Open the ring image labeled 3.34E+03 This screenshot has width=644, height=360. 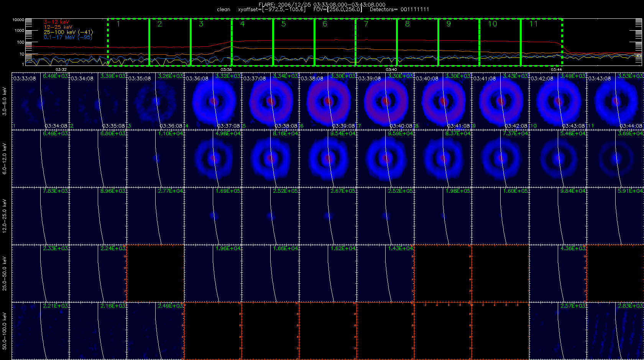[x=270, y=101]
